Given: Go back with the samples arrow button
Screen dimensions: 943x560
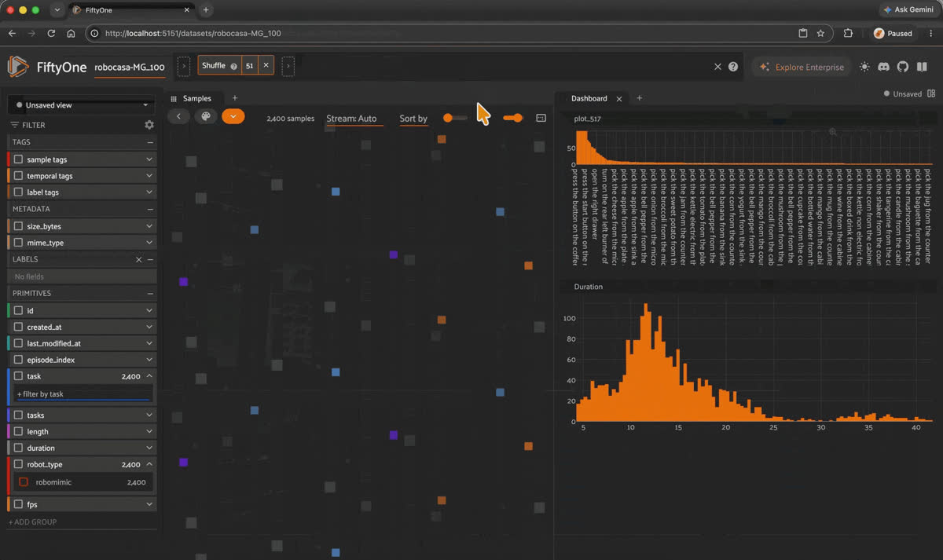Looking at the screenshot, I should coord(178,116).
